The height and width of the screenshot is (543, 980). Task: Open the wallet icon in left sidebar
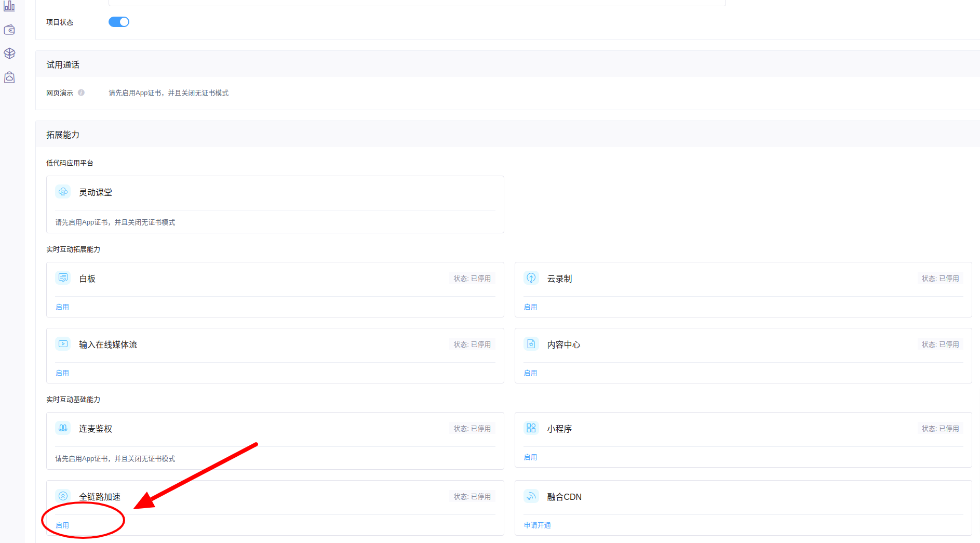pos(9,30)
